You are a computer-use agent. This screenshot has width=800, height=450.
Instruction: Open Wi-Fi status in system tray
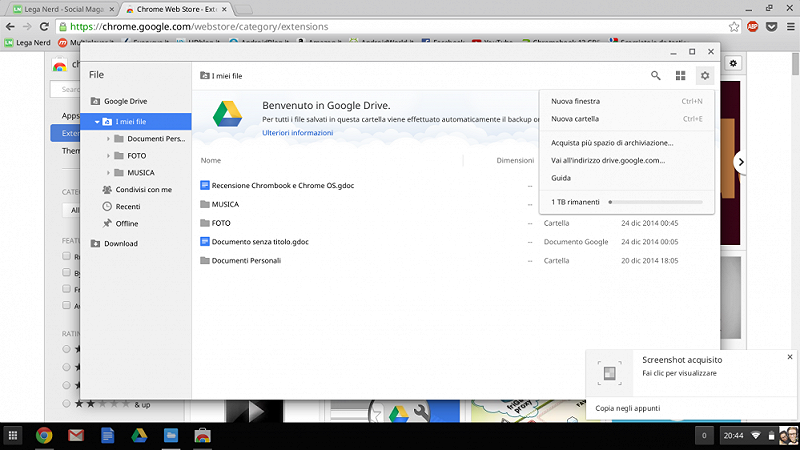(756, 436)
